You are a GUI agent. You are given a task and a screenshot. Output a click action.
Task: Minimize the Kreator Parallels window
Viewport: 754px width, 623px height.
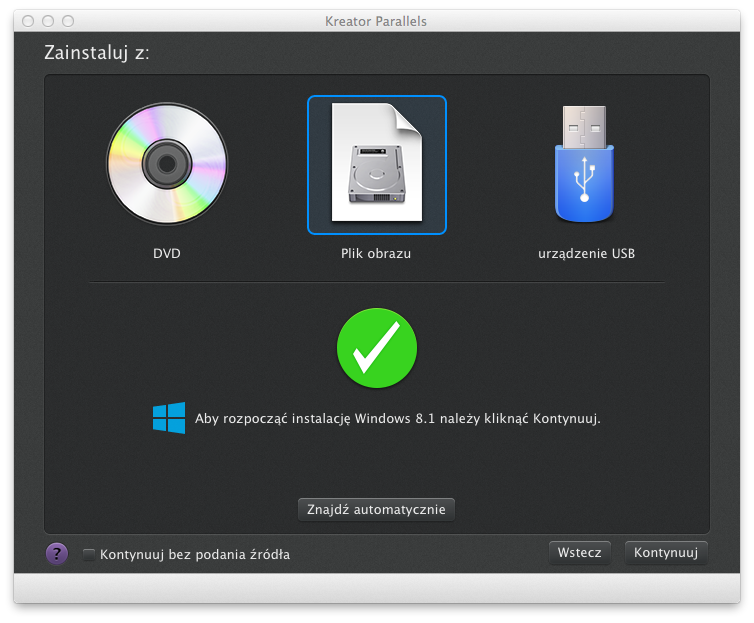(x=48, y=21)
